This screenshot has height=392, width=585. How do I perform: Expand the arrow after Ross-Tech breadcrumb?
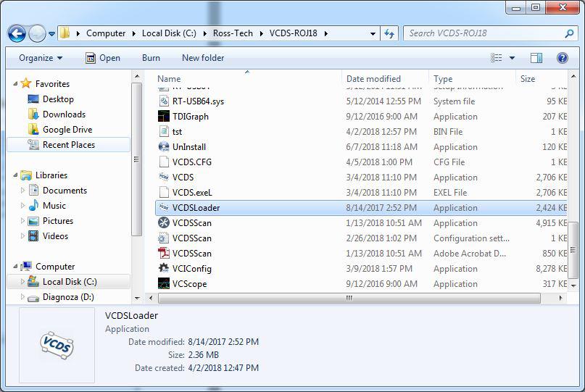pos(261,33)
